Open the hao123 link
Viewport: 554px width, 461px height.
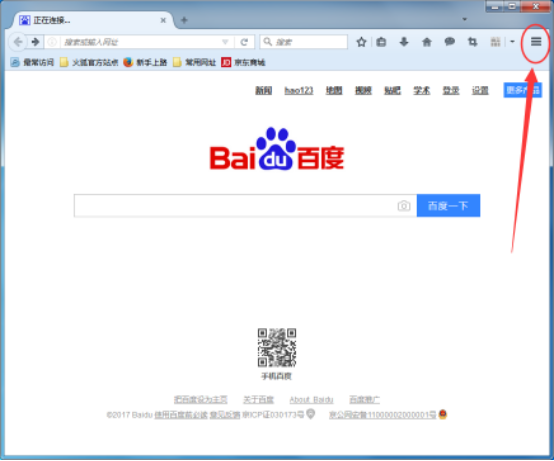[299, 90]
